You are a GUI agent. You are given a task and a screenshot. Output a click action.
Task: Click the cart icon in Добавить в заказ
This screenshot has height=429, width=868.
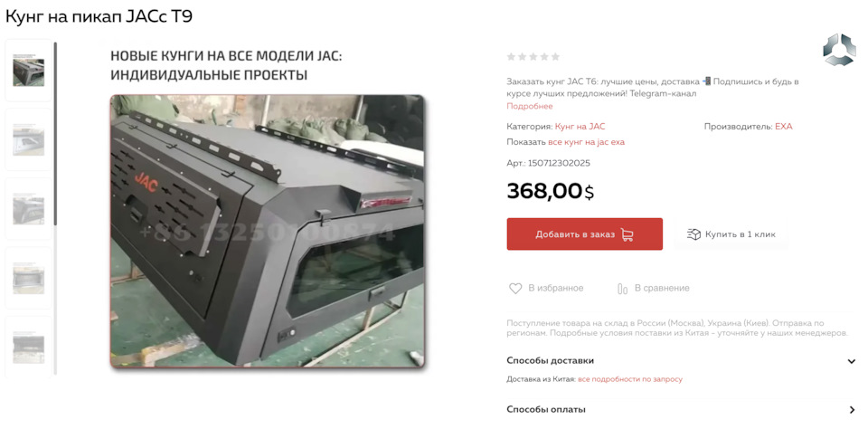tap(627, 234)
